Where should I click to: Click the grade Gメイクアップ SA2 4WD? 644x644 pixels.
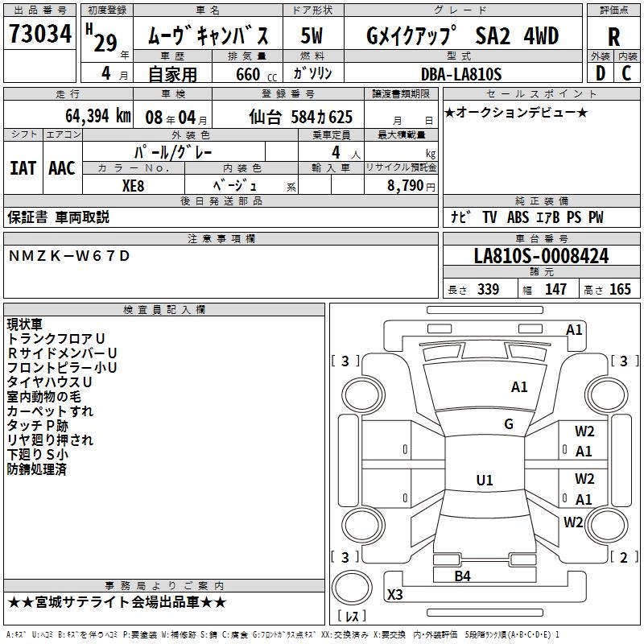click(462, 35)
